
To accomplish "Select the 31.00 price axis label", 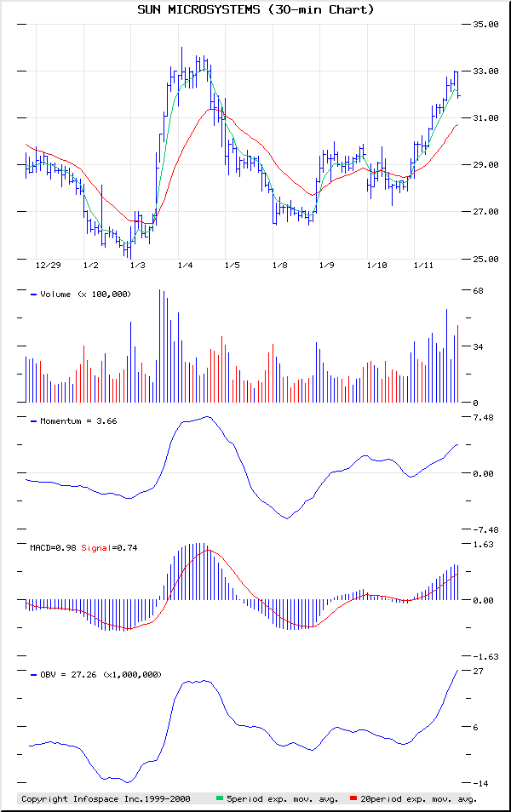I will tap(485, 118).
